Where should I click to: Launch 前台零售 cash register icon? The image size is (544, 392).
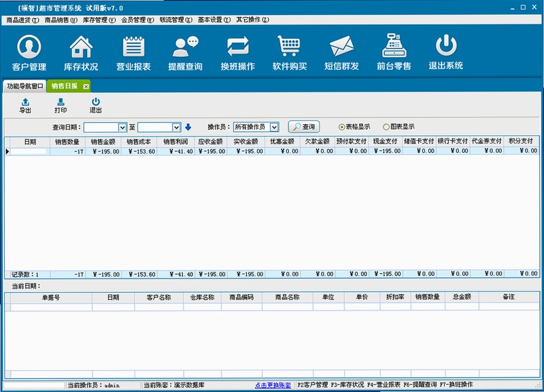coord(394,52)
